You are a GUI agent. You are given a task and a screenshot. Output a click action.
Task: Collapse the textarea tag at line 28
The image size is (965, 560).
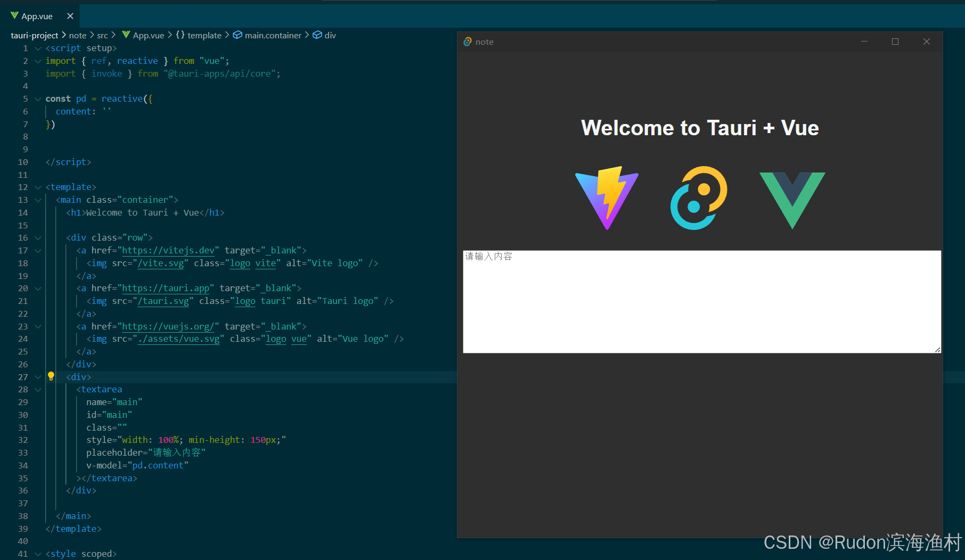point(38,389)
